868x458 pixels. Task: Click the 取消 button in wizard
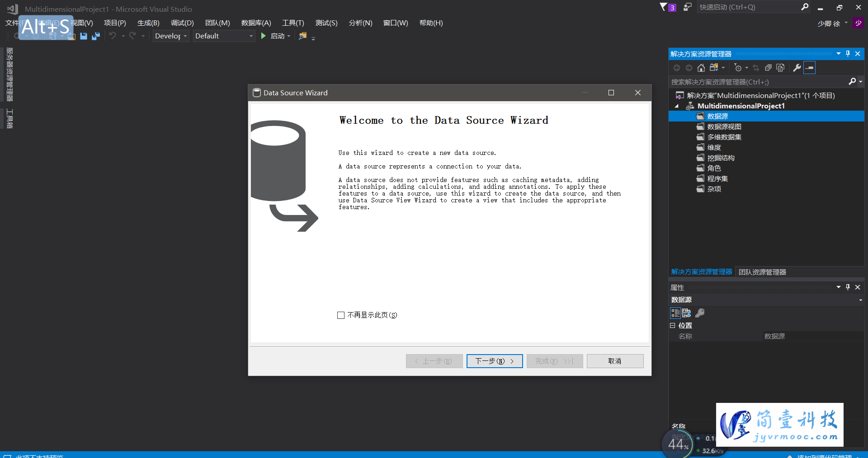click(x=615, y=361)
